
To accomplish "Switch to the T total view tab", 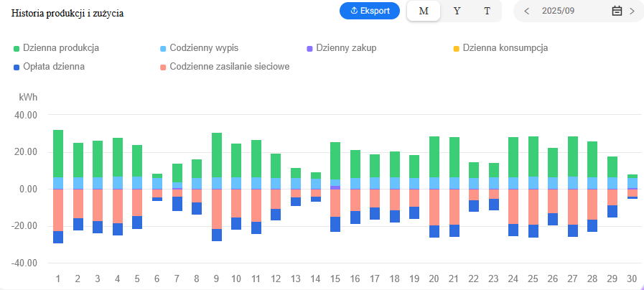I will click(x=487, y=11).
